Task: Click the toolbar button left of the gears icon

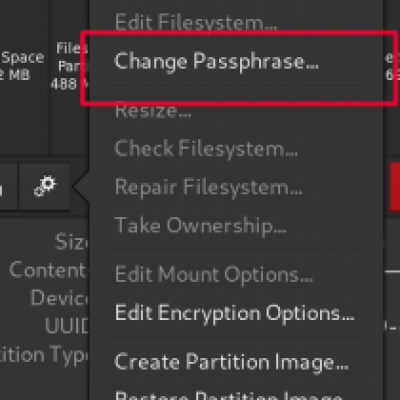Action: [8, 186]
